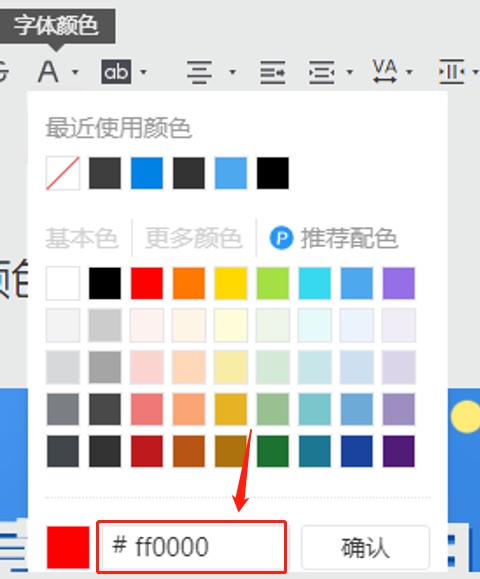The image size is (480, 579).
Task: Click the blue P icon next to 推荐配色
Action: click(281, 238)
